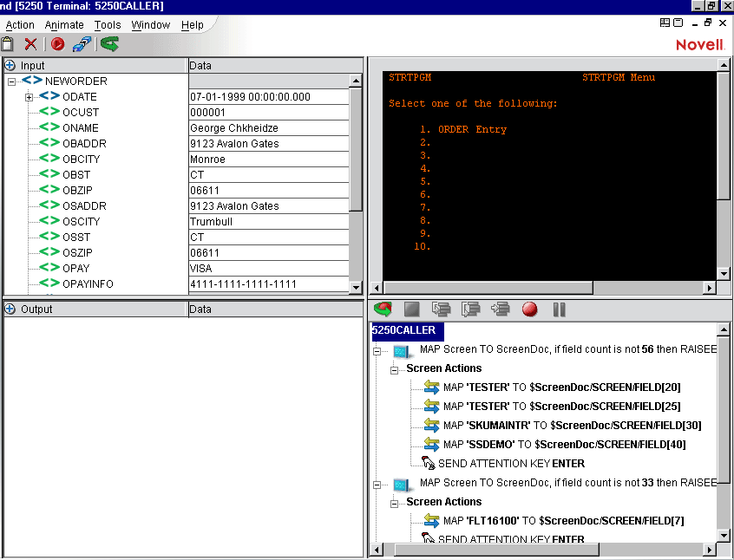Expand the Input pane plus icon

pos(10,65)
